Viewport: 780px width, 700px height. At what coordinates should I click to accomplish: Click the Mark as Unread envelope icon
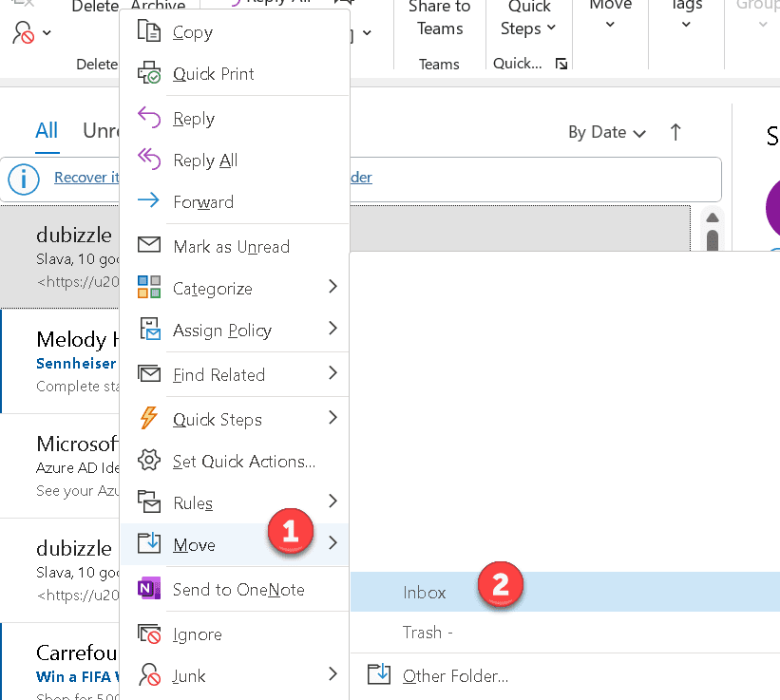tap(149, 245)
